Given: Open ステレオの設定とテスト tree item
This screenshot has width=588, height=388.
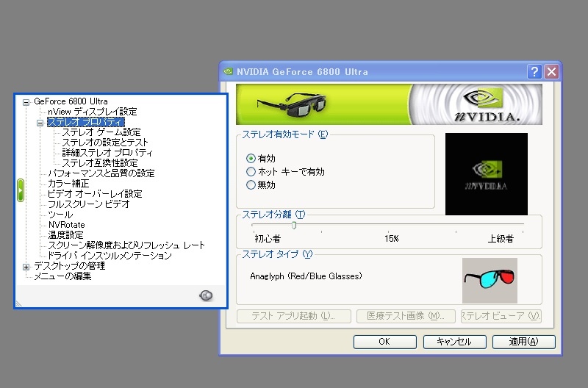Looking at the screenshot, I should coord(105,143).
